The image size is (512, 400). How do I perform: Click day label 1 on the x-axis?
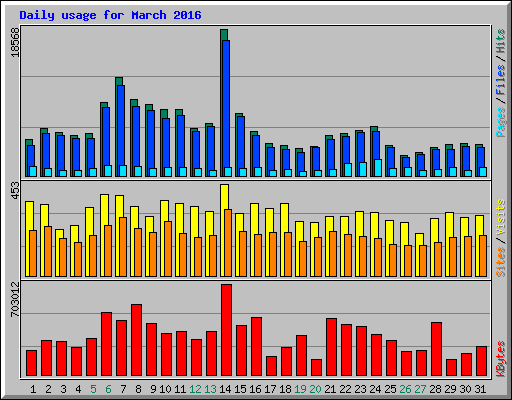tap(33, 389)
